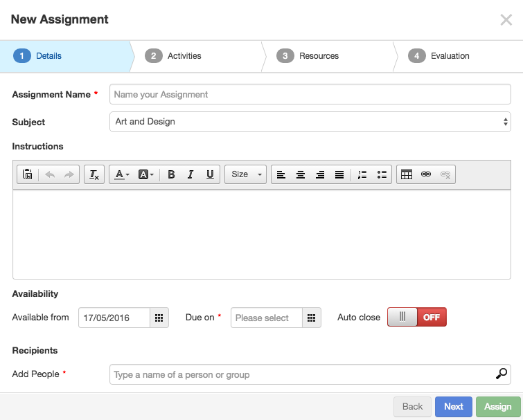Viewport: 523px width, 420px height.
Task: Toggle italic formatting
Action: (x=190, y=174)
